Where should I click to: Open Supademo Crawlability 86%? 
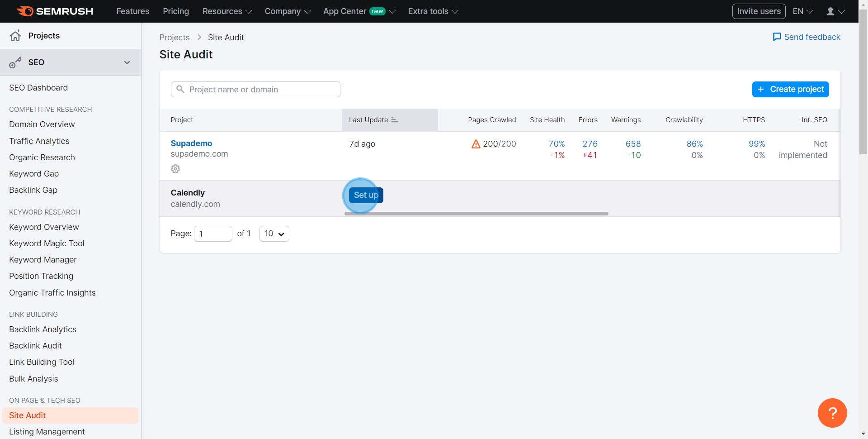pyautogui.click(x=694, y=144)
